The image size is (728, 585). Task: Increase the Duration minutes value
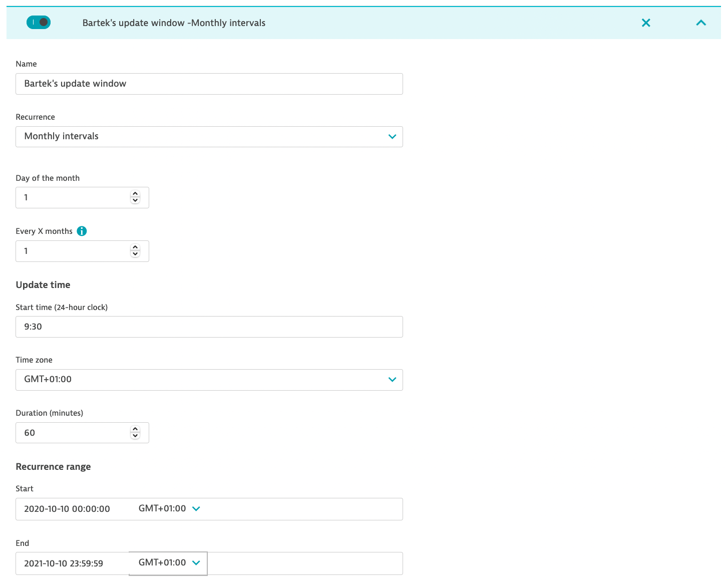pyautogui.click(x=135, y=429)
